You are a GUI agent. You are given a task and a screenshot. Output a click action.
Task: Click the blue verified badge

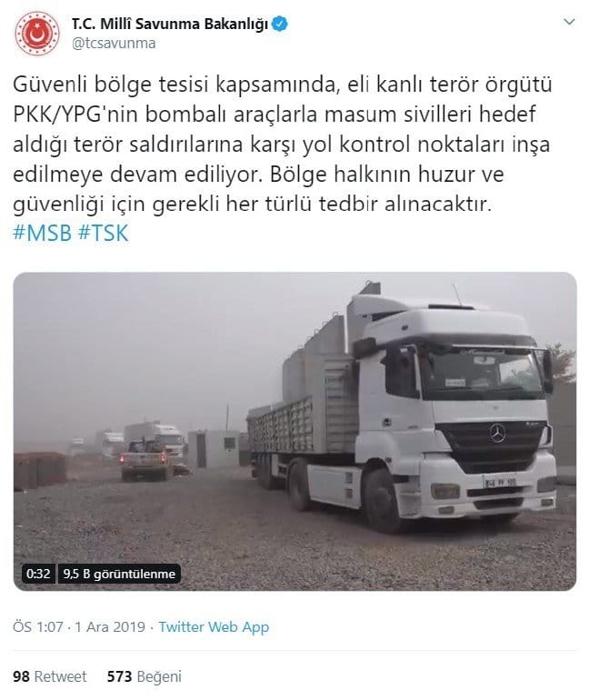(279, 24)
